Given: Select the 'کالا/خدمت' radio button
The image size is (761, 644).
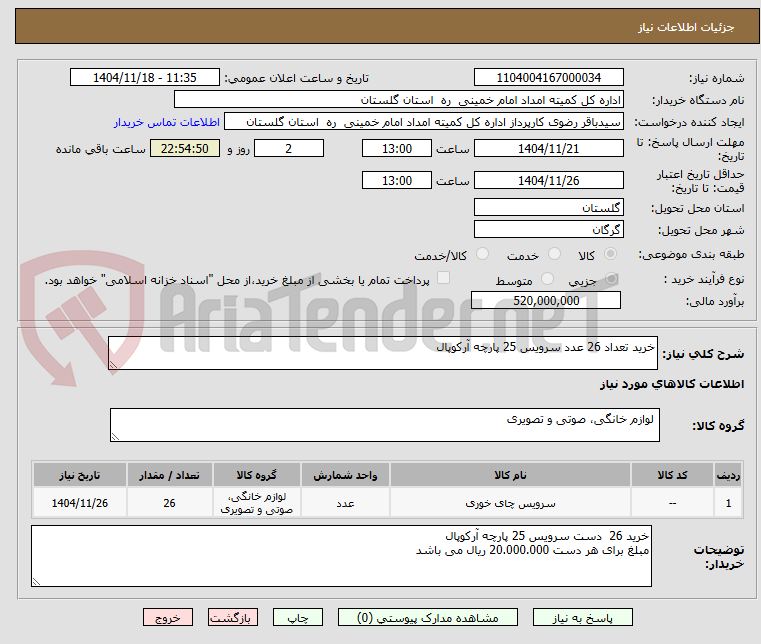Looking at the screenshot, I should point(482,254).
